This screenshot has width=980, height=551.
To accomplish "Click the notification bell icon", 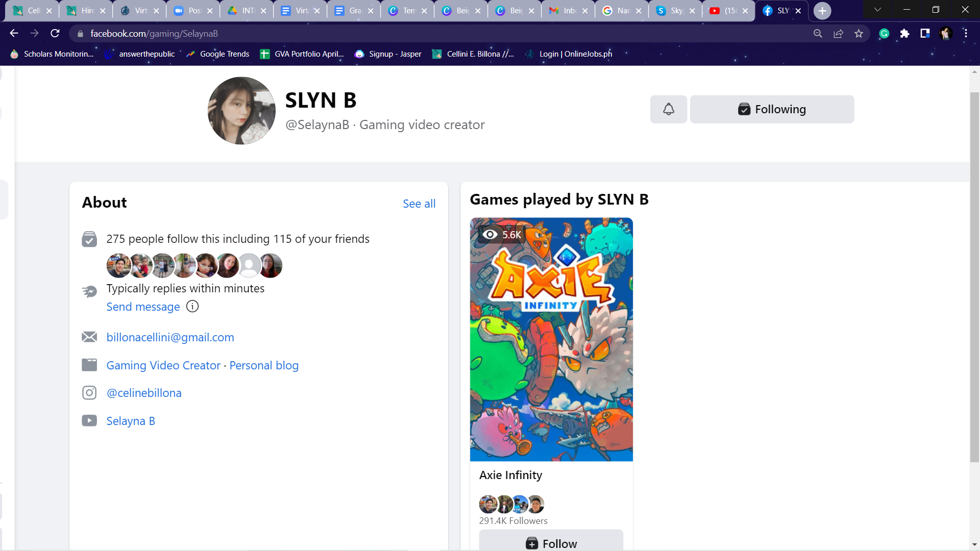I will click(668, 109).
